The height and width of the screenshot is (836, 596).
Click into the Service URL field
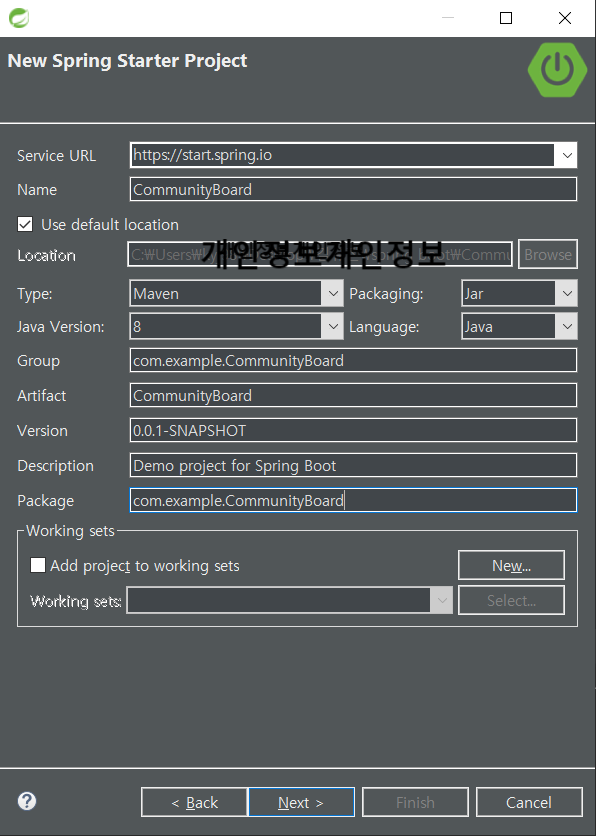(342, 155)
